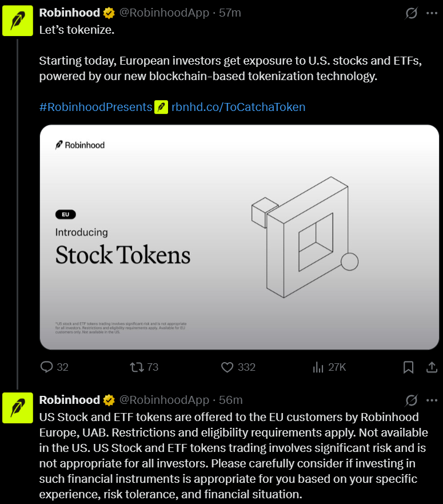This screenshot has height=504, width=443.
Task: Open the Stock Tokens image card
Action: point(239,237)
